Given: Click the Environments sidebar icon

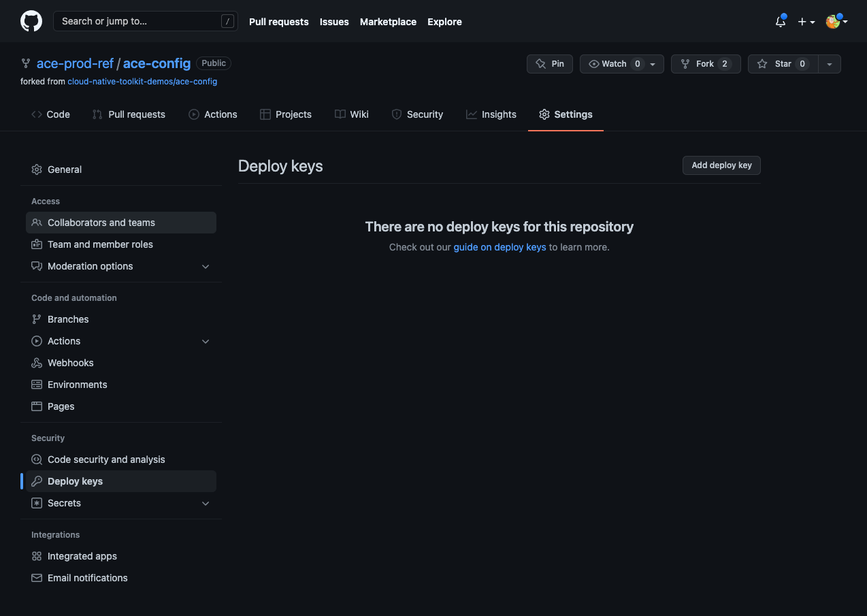Looking at the screenshot, I should click(37, 385).
